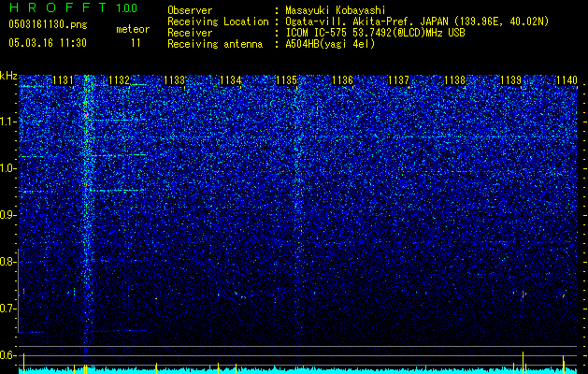Click the 0.8 kHz frequency label

click(8, 262)
